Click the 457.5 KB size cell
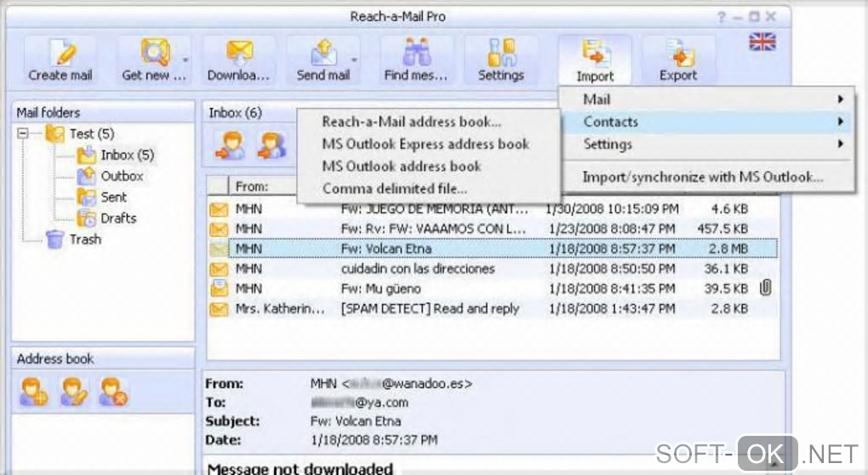The height and width of the screenshot is (475, 868). (722, 229)
